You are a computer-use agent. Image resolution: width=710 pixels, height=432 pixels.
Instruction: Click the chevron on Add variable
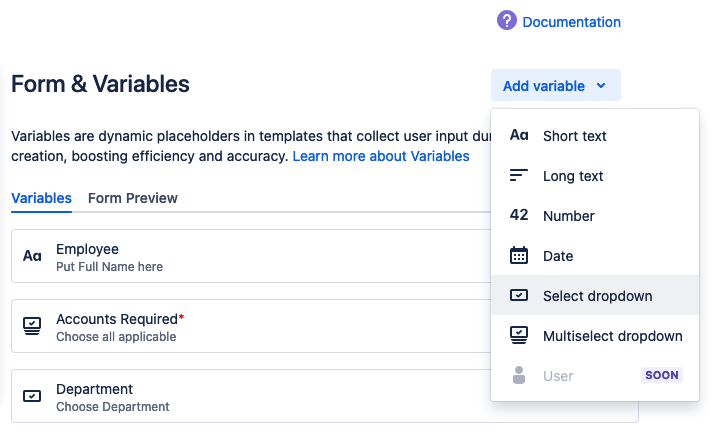(x=601, y=86)
